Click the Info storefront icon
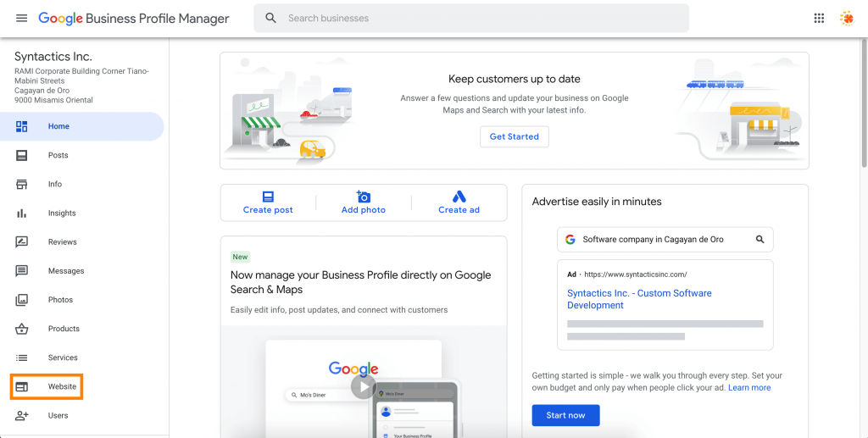The image size is (868, 438). click(x=21, y=184)
